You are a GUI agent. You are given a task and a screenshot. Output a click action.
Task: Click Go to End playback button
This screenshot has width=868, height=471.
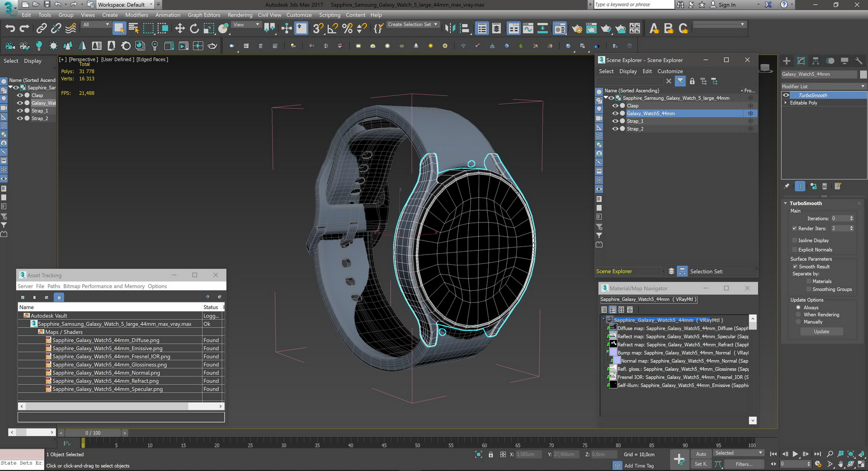point(817,454)
